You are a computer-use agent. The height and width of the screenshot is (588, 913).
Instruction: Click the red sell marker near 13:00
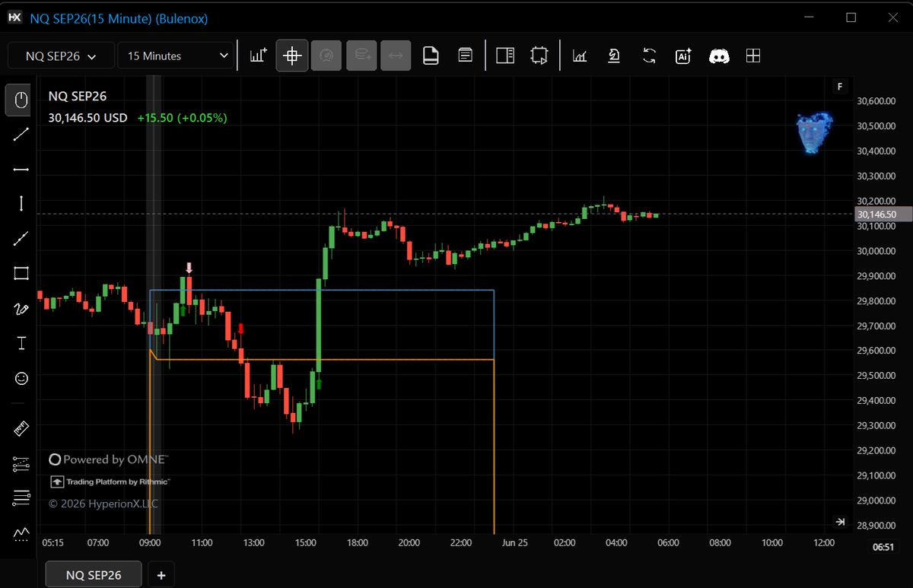241,329
